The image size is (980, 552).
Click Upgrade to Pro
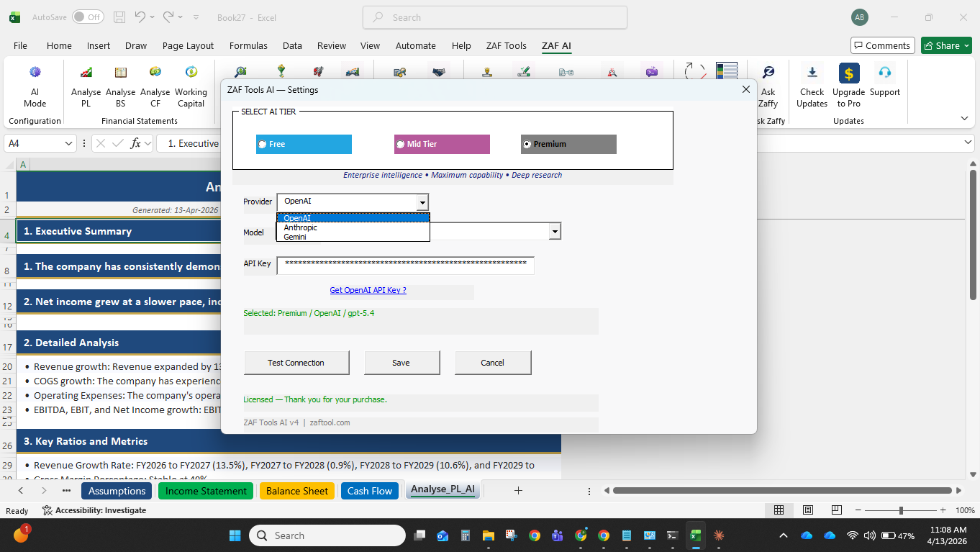click(848, 86)
